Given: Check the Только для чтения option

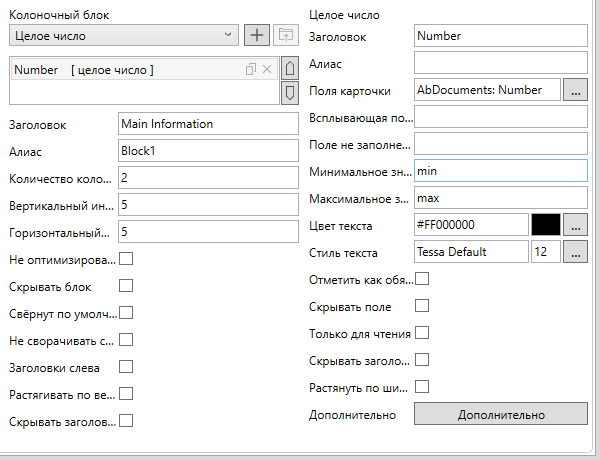Looking at the screenshot, I should click(421, 332).
